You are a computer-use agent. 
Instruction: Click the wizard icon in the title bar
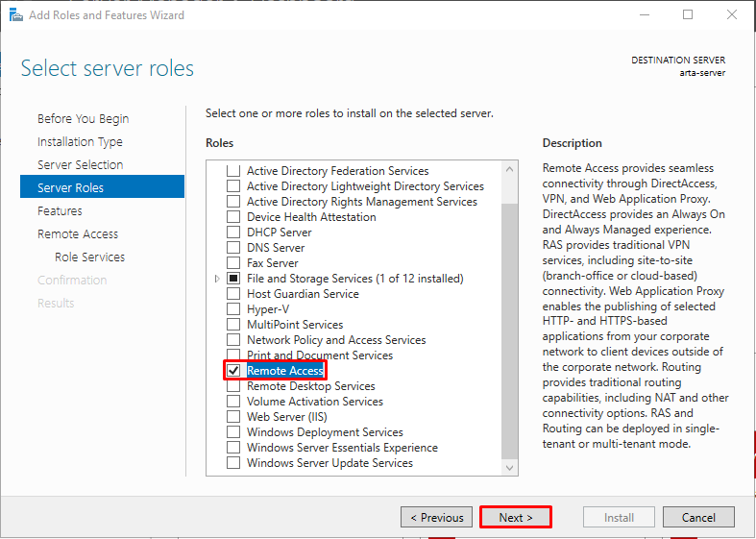pos(16,15)
